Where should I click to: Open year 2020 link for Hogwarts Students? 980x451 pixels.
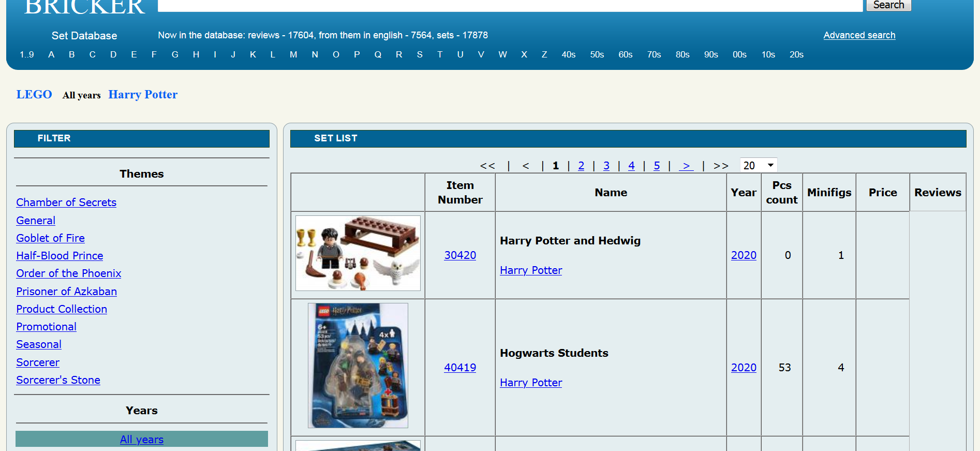(744, 368)
